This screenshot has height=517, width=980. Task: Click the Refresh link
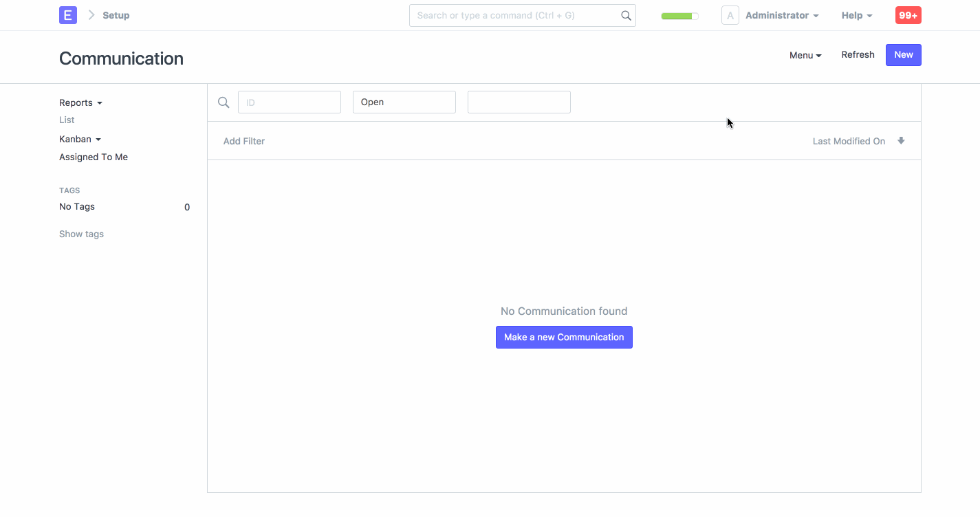tap(858, 54)
